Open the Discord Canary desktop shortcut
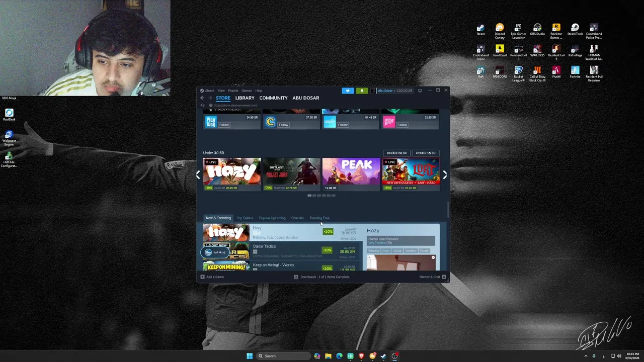 (x=500, y=31)
